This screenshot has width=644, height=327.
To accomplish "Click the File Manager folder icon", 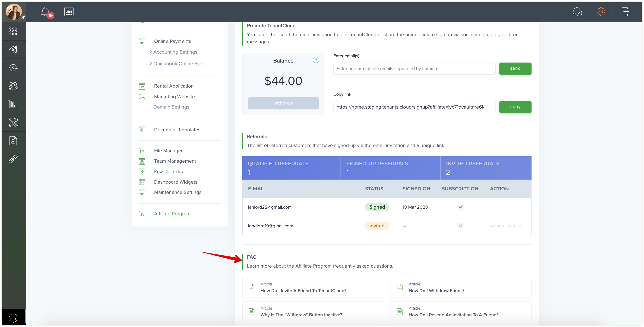I will (x=142, y=151).
